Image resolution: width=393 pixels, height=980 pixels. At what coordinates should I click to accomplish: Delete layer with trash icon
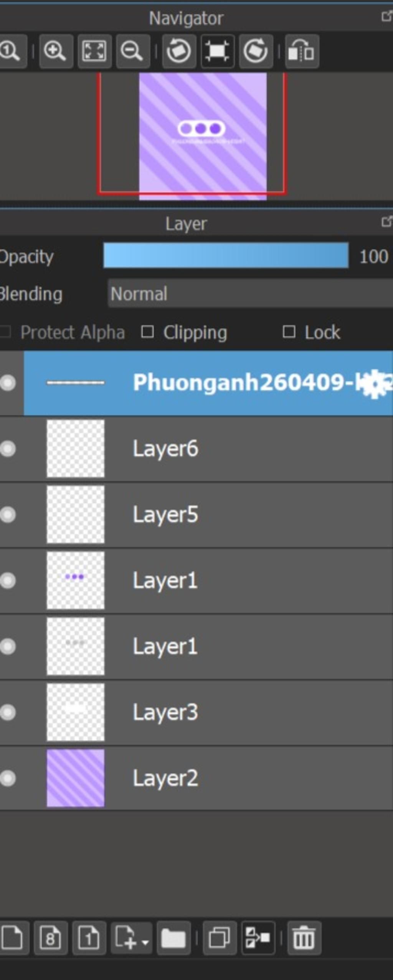pos(304,938)
